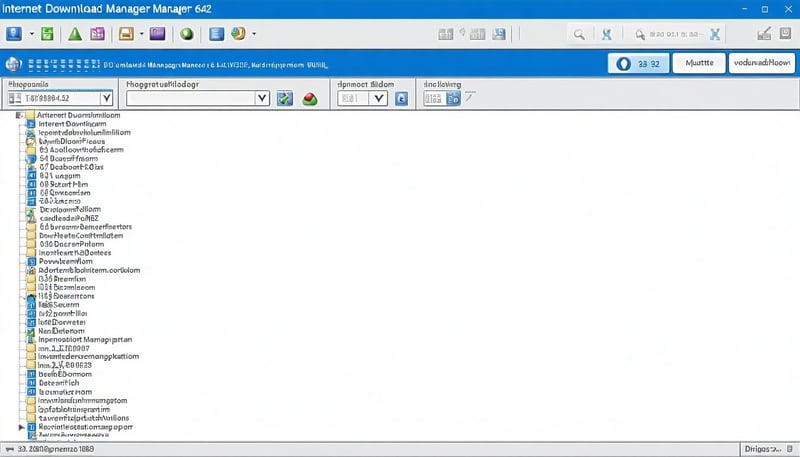Collapse the root tree node expander
The height and width of the screenshot is (457, 800).
click(x=19, y=115)
